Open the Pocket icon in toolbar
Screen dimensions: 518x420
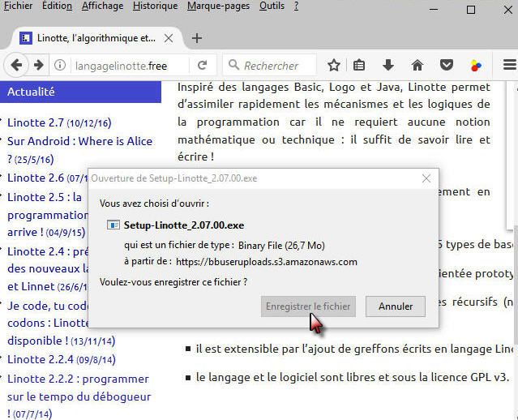[x=447, y=65]
